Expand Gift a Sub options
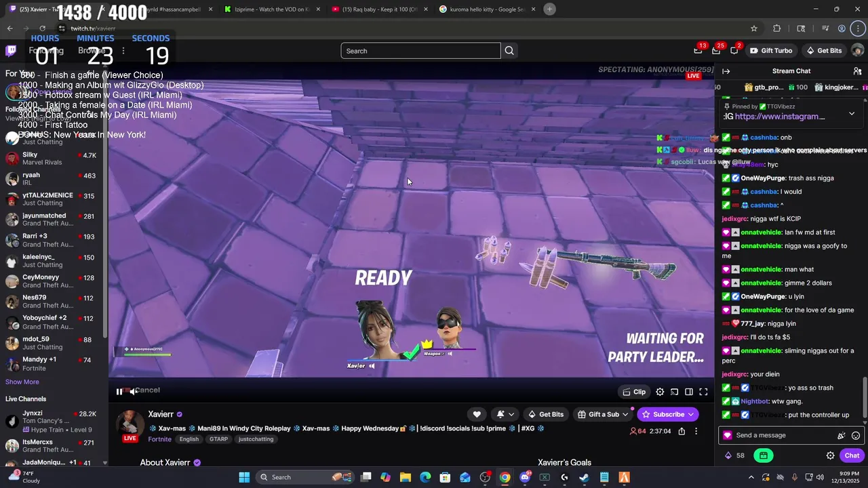Screen dimensions: 868x488 click(603, 414)
